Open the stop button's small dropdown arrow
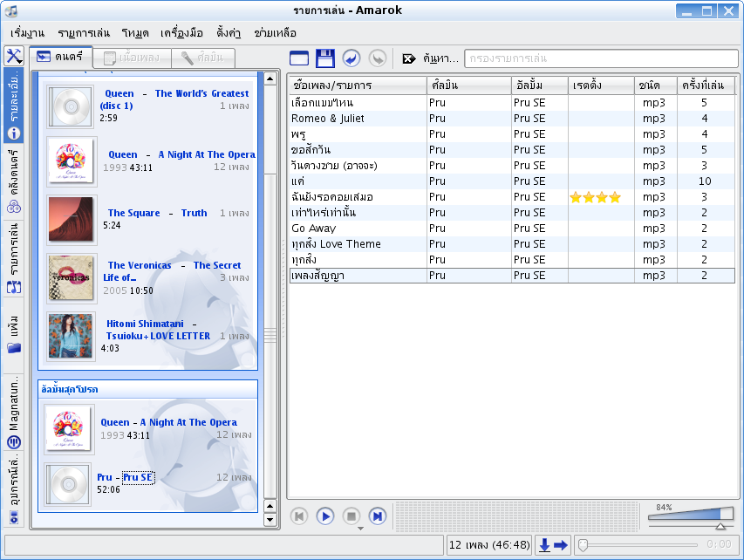Viewport: 744px width, 560px height. pos(360,528)
